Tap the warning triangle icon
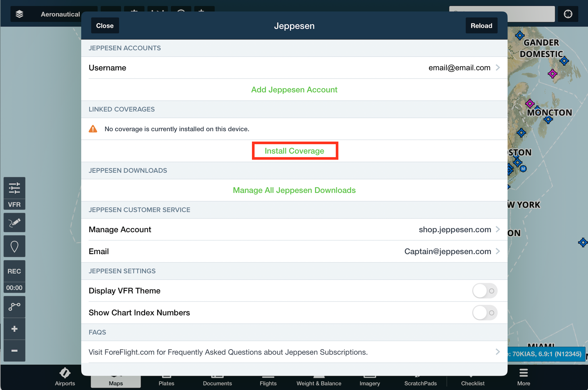 tap(93, 129)
